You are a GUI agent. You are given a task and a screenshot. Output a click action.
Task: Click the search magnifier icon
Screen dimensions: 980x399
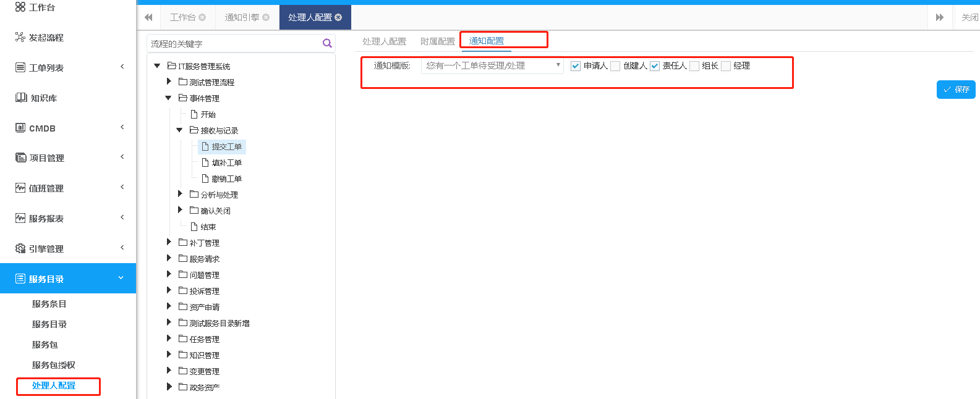[x=327, y=43]
